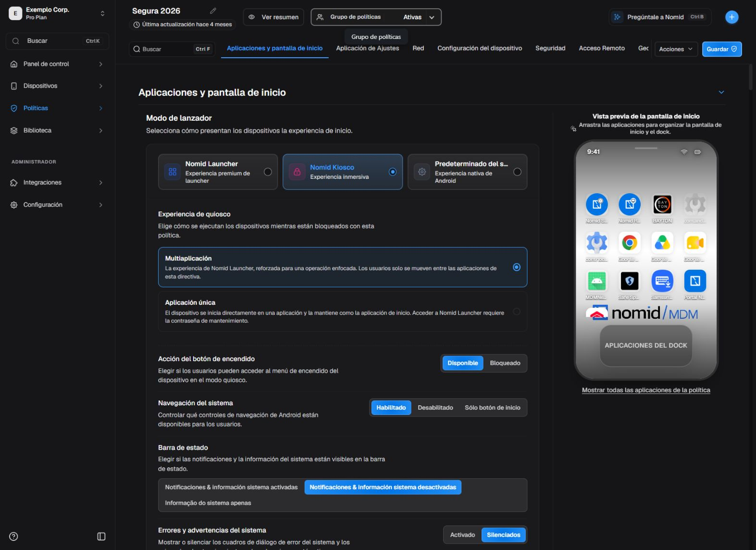Expand Configuración chevron in sidebar
756x550 pixels.
(x=100, y=205)
